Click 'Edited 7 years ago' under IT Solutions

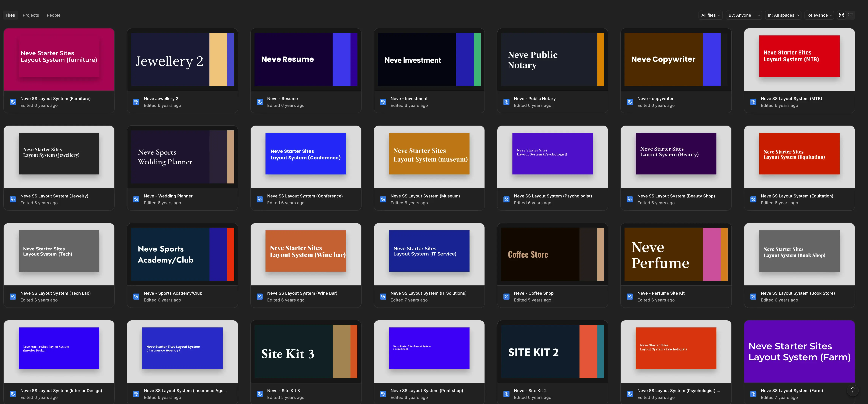pos(409,300)
